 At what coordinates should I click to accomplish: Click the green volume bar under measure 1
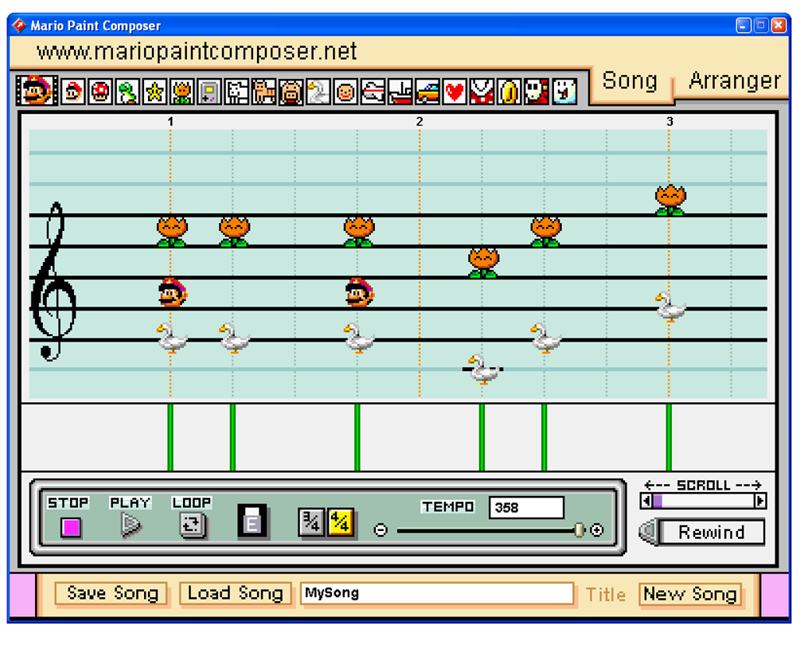click(170, 437)
